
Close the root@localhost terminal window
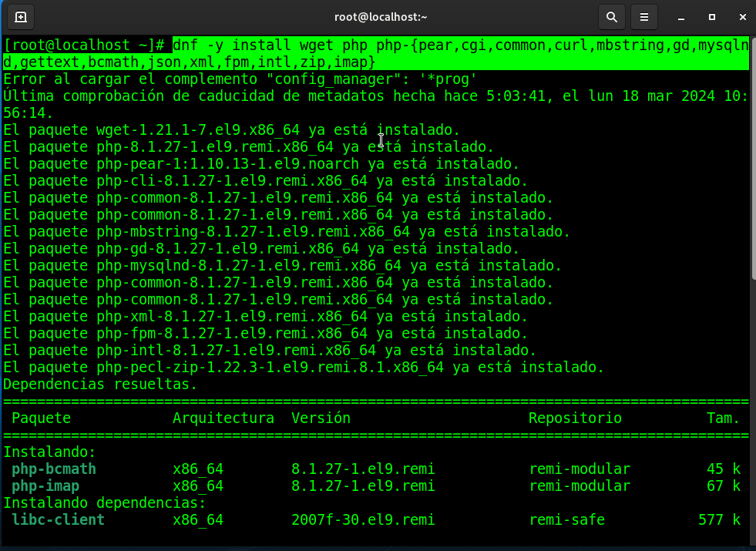[739, 16]
